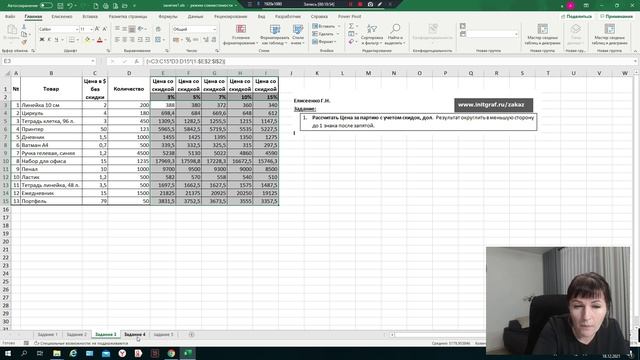
Task: Click the Align right icon
Action: pyautogui.click(x=132, y=40)
